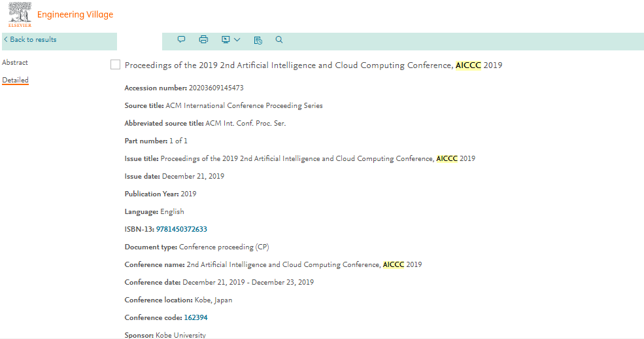Click the feedback comment bubble icon
Screen dimensions: 644x339
(x=181, y=39)
